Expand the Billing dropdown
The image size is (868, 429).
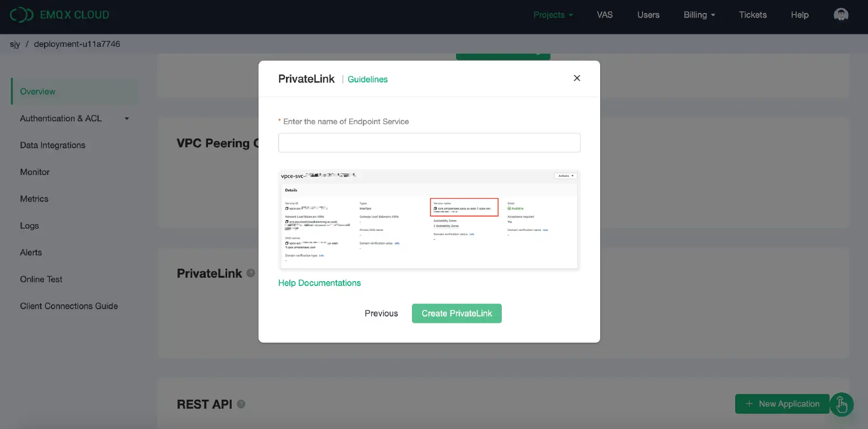tap(699, 15)
